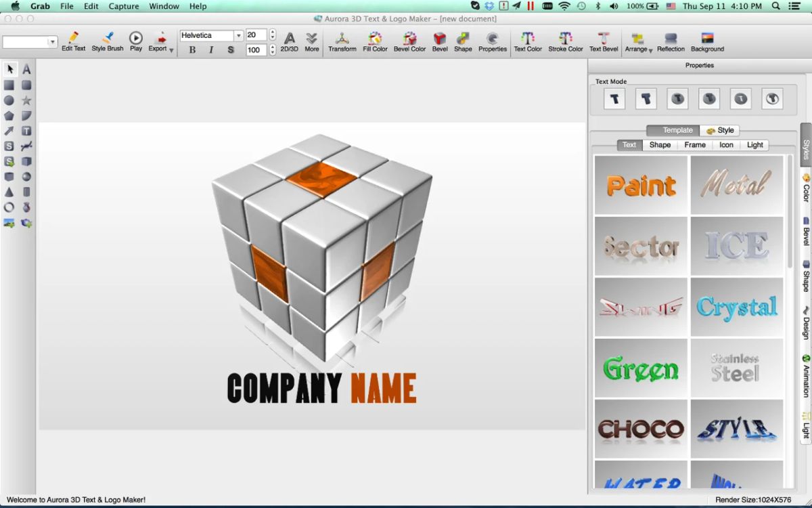This screenshot has width=812, height=508.
Task: Switch to the Shape templates tab
Action: tap(659, 144)
